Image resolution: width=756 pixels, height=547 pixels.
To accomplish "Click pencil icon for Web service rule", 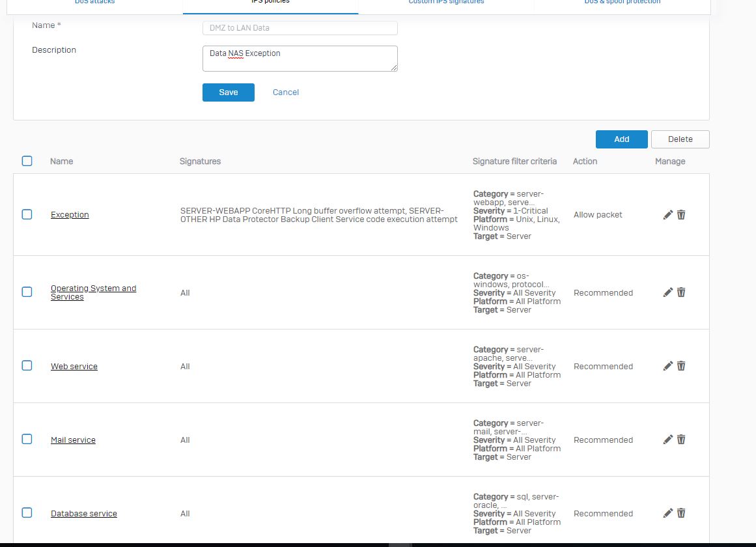I will click(x=667, y=366).
